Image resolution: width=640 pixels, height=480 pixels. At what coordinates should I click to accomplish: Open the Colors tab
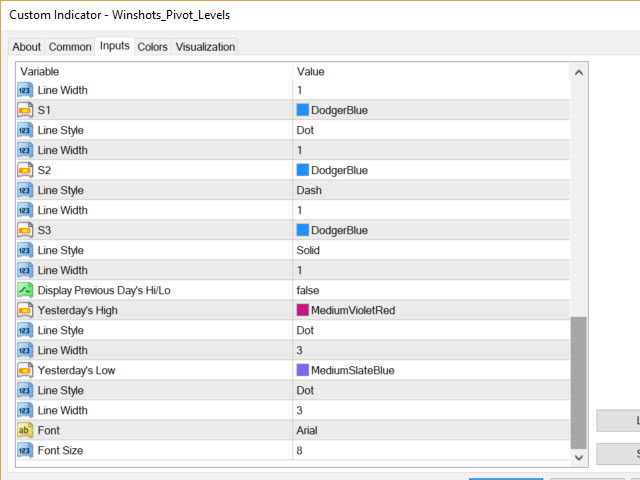(153, 47)
